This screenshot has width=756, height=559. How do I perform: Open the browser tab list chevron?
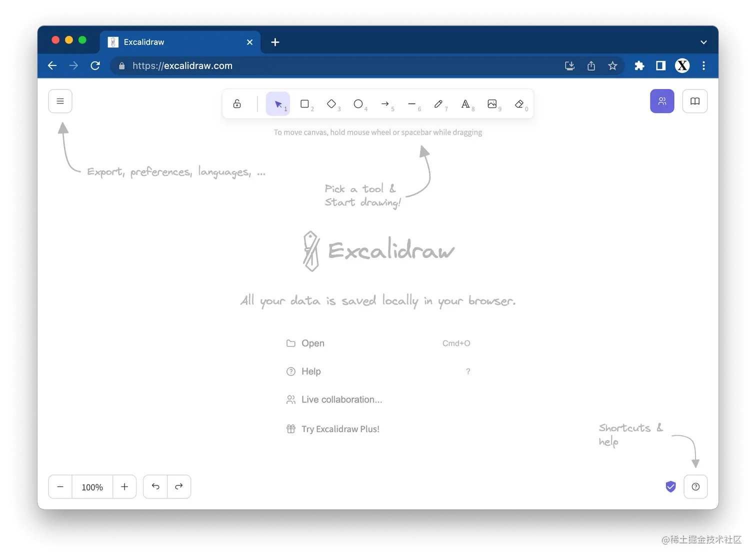(703, 42)
